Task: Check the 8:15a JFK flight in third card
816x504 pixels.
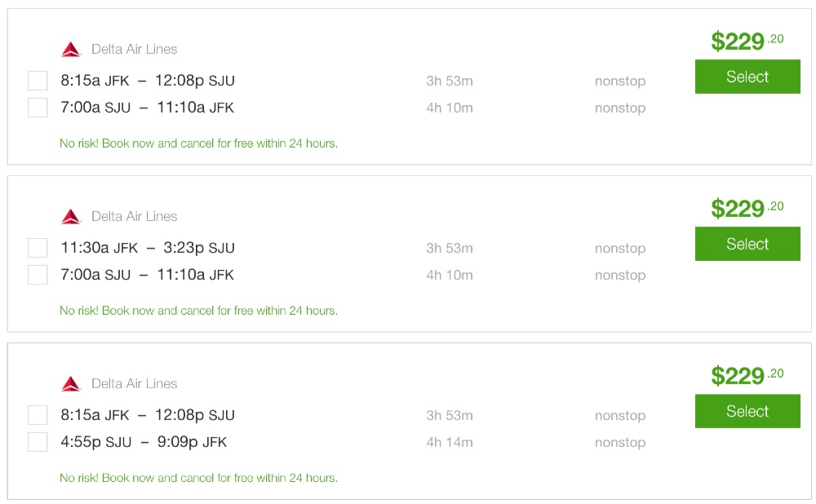Action: pos(38,415)
